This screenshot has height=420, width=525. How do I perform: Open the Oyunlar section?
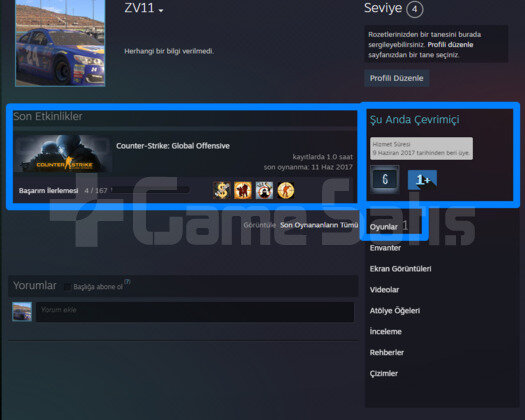tap(384, 227)
